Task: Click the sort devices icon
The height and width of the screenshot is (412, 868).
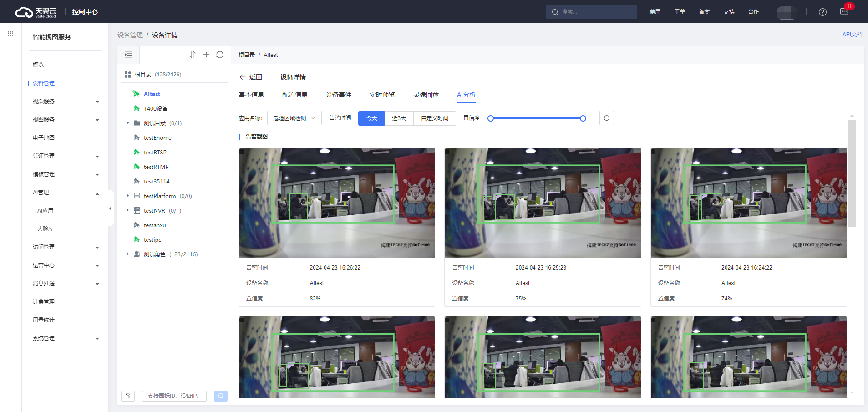Action: (193, 55)
